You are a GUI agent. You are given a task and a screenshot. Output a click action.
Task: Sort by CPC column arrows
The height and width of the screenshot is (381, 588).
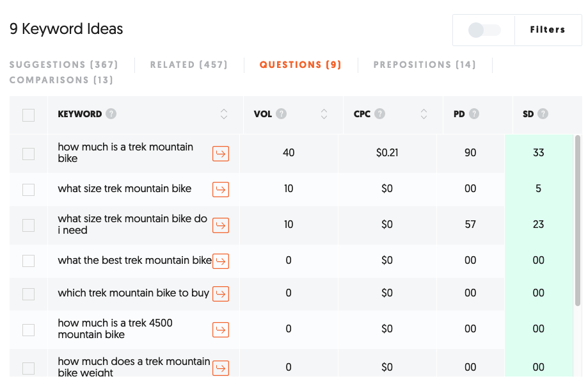424,114
